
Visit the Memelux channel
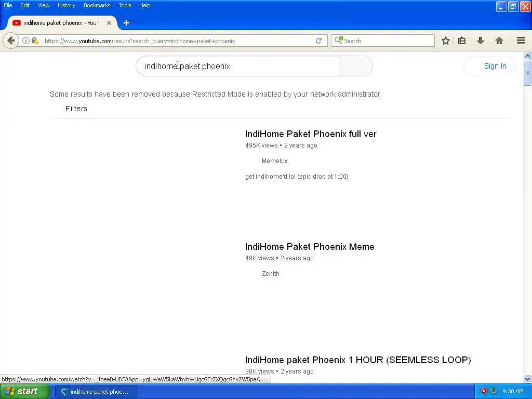pos(274,161)
